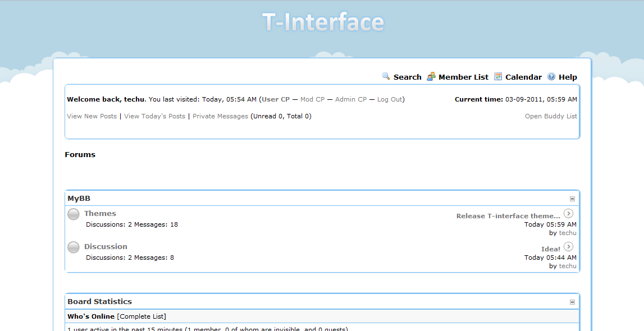
Task: Open Complete List of online users
Action: tap(141, 316)
